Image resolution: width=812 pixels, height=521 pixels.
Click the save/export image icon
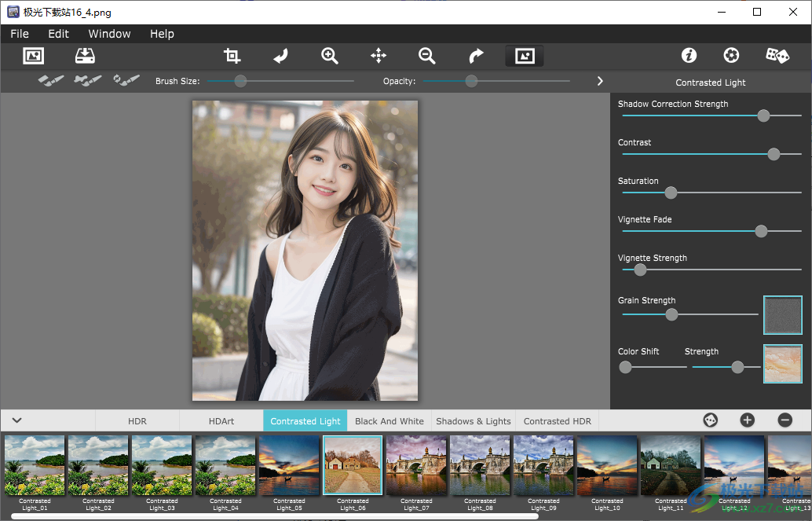[x=85, y=56]
